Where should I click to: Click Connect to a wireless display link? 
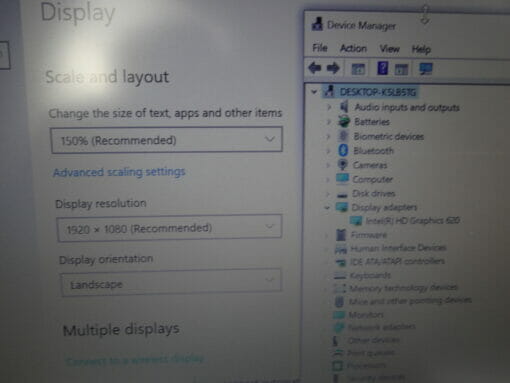click(x=135, y=360)
